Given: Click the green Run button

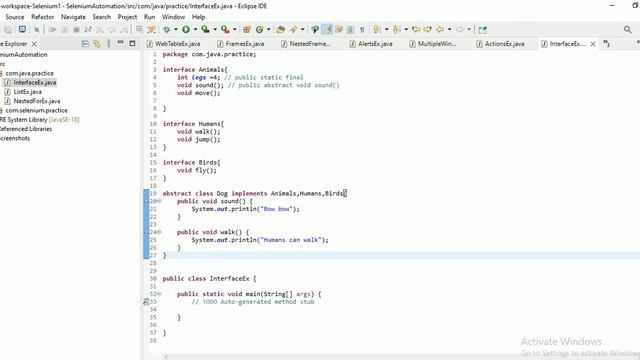Looking at the screenshot, I should tap(186, 29).
